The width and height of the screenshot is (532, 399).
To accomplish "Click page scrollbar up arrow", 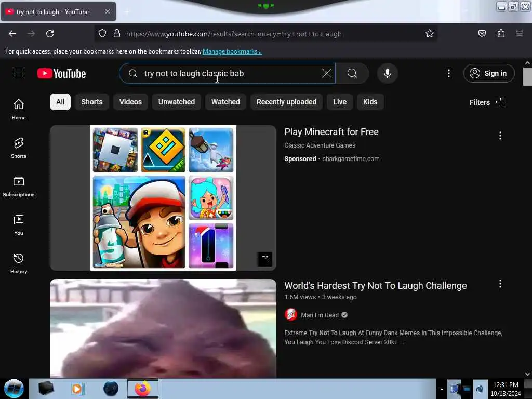I will (x=527, y=63).
